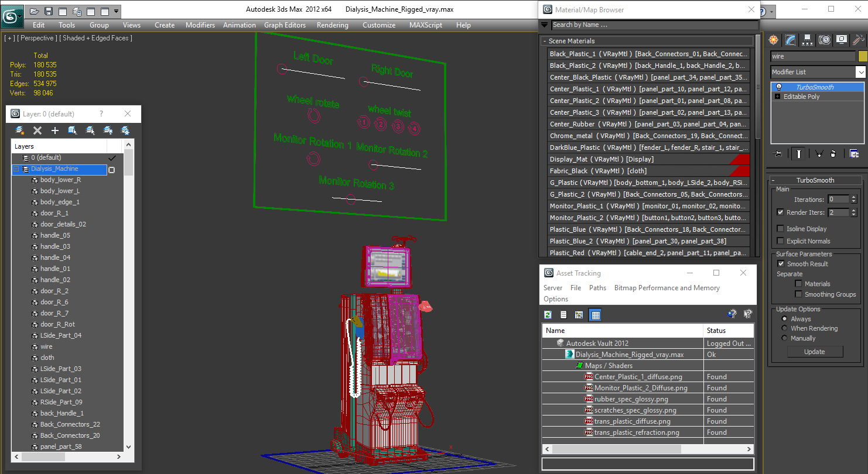Open the MAXScript menu

coord(426,25)
